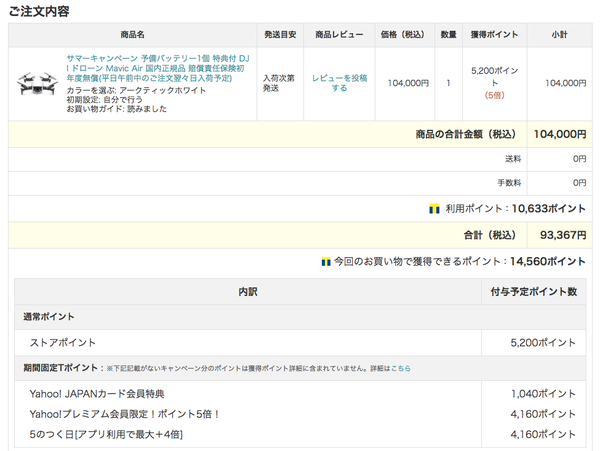Click the 初期設定: 自分で行う option text
The width and height of the screenshot is (600, 451).
(104, 100)
